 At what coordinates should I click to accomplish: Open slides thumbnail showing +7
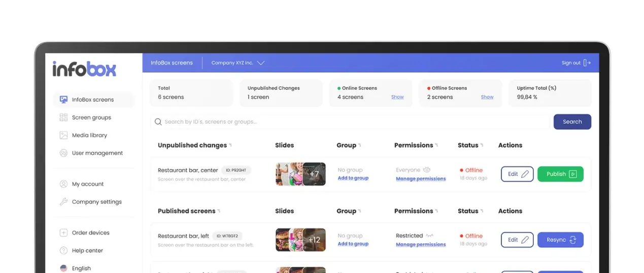tap(300, 174)
